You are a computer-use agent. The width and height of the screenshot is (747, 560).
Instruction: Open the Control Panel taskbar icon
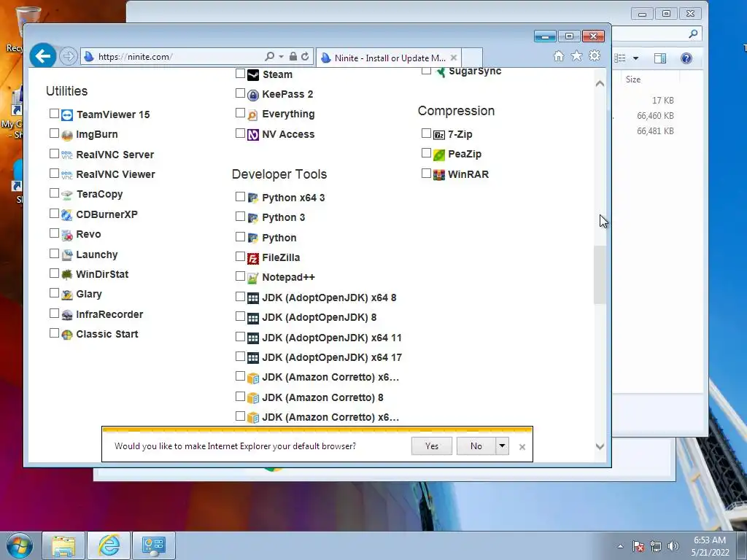click(x=154, y=545)
